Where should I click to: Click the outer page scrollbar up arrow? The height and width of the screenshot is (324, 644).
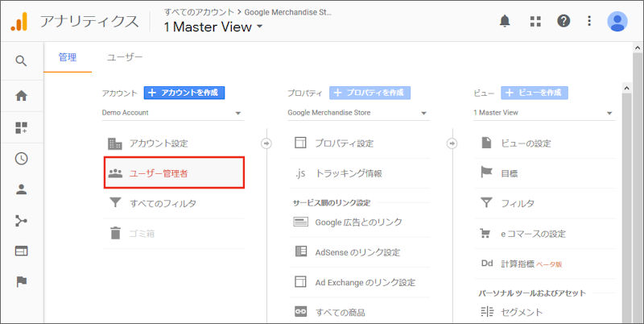638,48
